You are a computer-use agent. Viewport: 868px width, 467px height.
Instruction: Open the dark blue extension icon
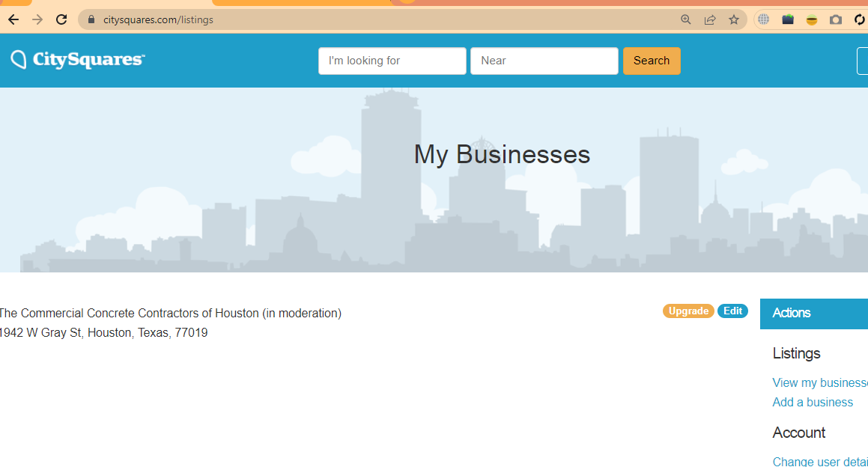pyautogui.click(x=788, y=20)
